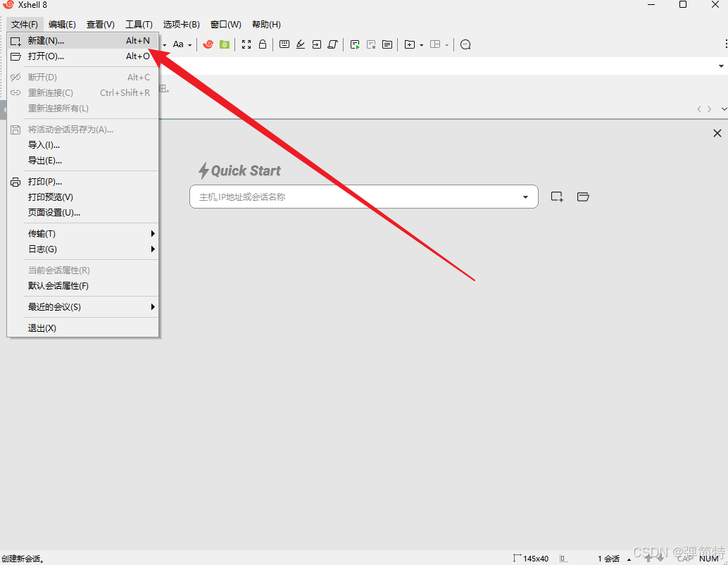Expand the 传输(T) submenu
Image resolution: width=728 pixels, height=565 pixels.
click(x=82, y=234)
